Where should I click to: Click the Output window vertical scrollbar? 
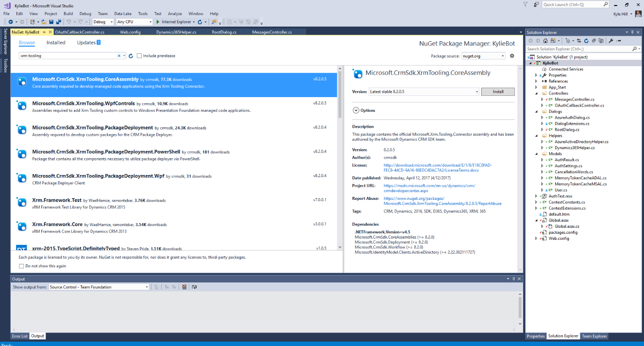pos(520,308)
